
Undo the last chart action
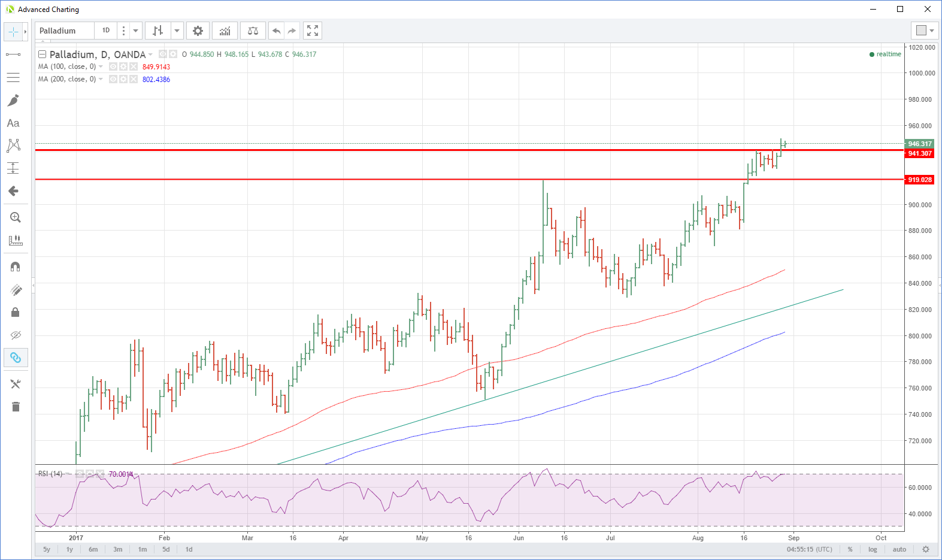click(276, 31)
